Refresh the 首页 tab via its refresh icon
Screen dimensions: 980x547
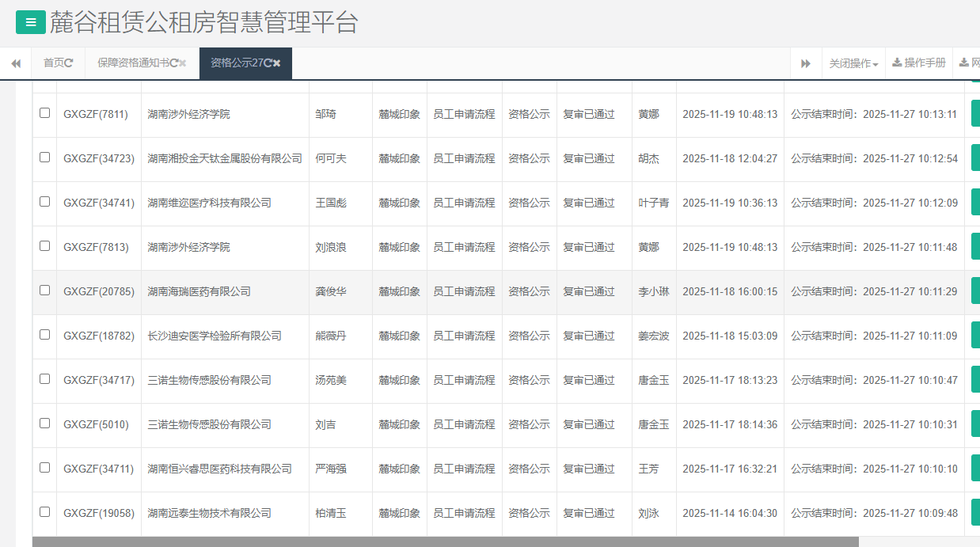coord(70,63)
